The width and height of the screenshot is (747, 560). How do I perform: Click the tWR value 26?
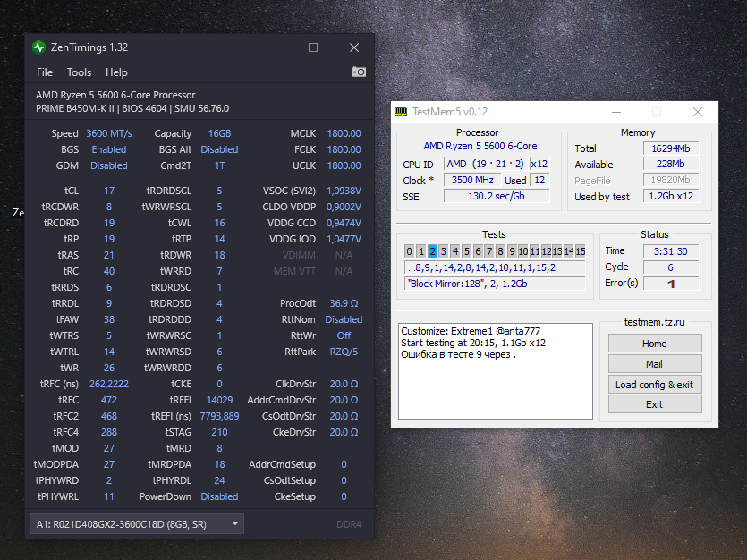point(109,368)
